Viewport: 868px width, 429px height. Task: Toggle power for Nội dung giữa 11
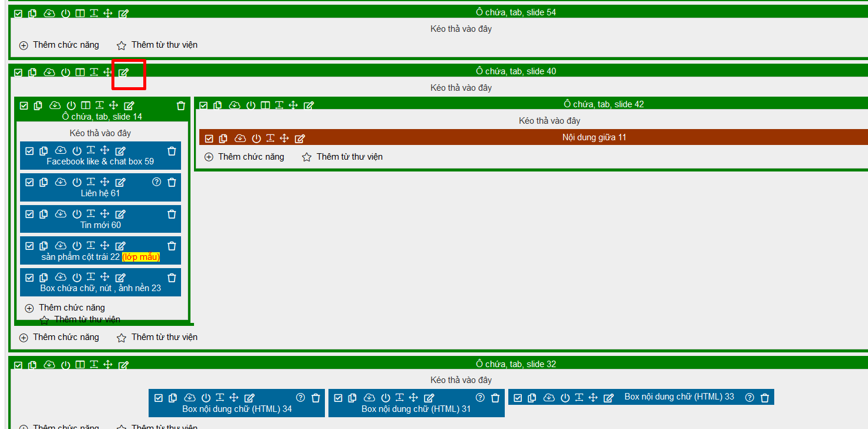[x=257, y=138]
